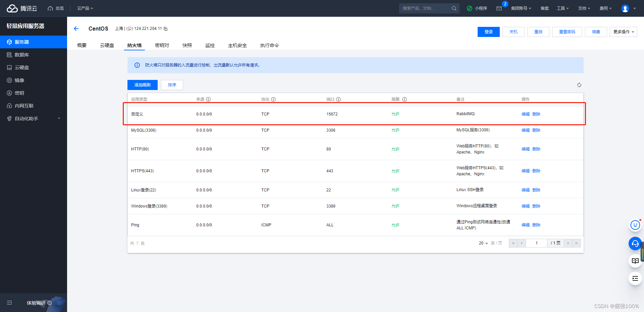
Task: Open 服务器 in the sidebar
Action: coord(34,42)
